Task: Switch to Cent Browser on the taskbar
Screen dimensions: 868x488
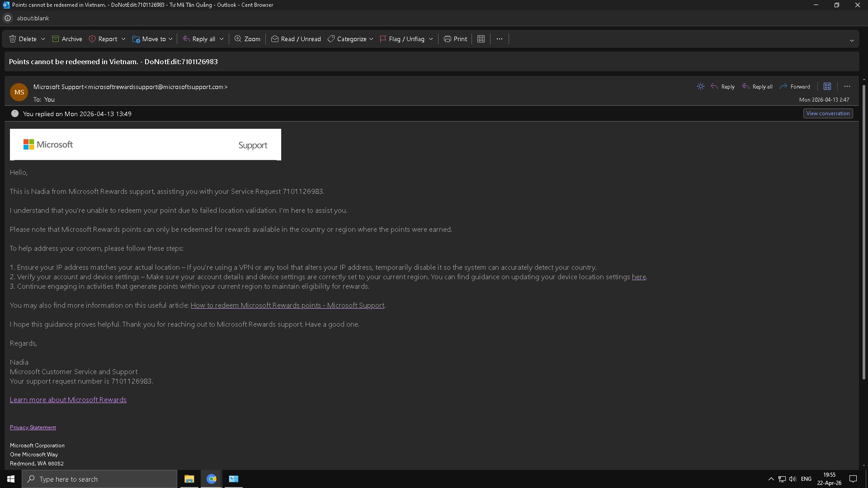Action: coord(211,479)
